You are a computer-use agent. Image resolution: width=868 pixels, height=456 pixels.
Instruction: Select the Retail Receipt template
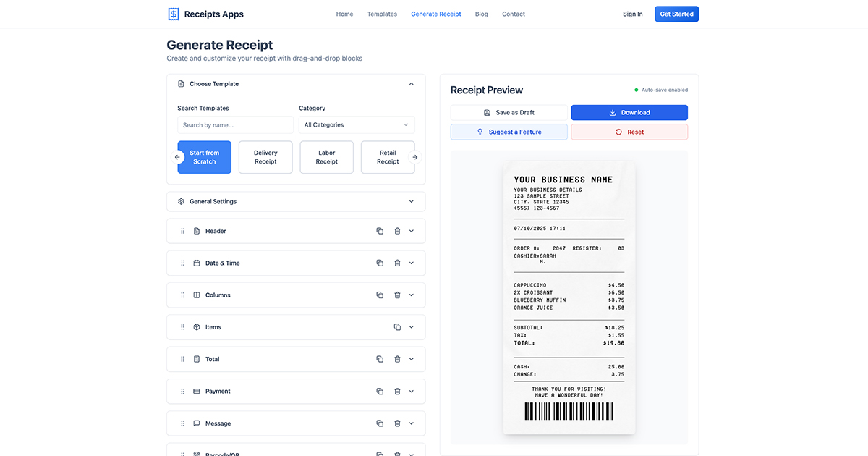(x=388, y=157)
